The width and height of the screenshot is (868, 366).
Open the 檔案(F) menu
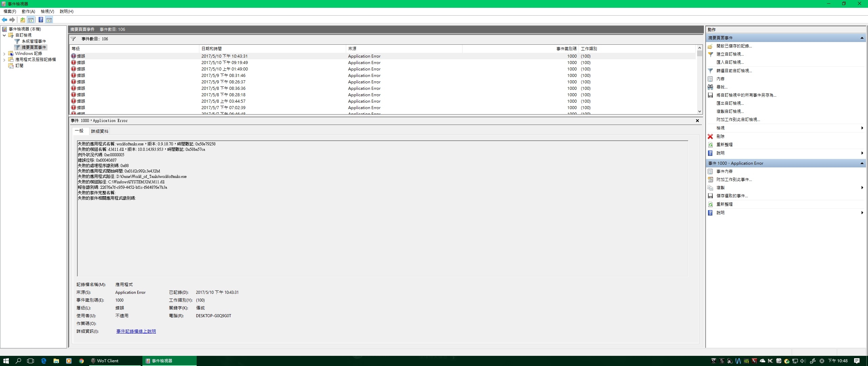[x=10, y=12]
